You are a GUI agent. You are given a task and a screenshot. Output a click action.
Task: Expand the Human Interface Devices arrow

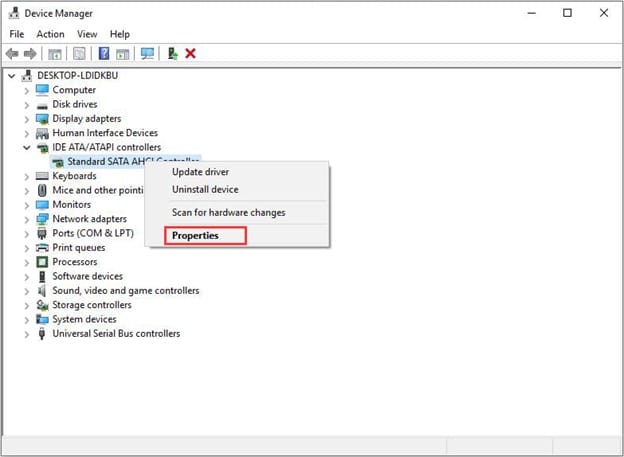click(27, 133)
